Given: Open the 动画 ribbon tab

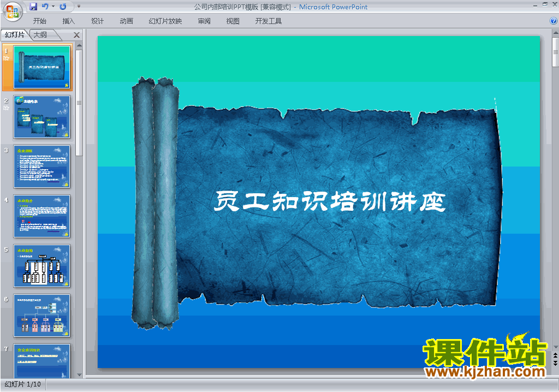Looking at the screenshot, I should click(x=126, y=21).
